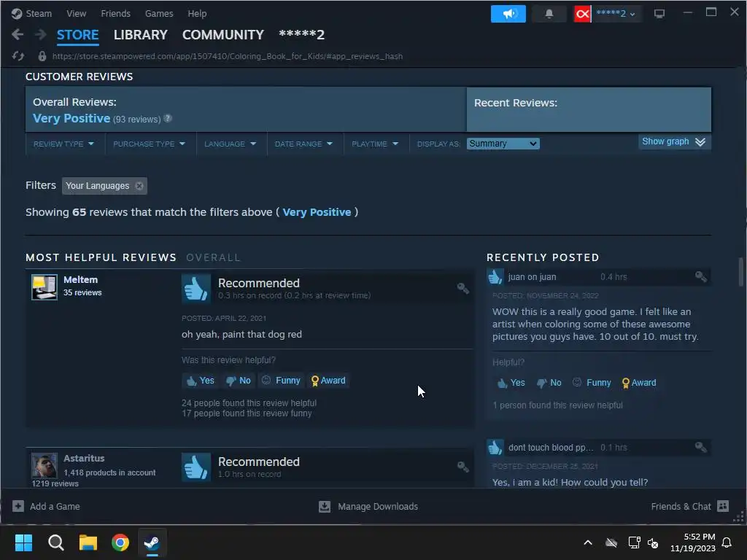This screenshot has width=747, height=560.
Task: Open Meltem's profile name link
Action: pyautogui.click(x=80, y=279)
